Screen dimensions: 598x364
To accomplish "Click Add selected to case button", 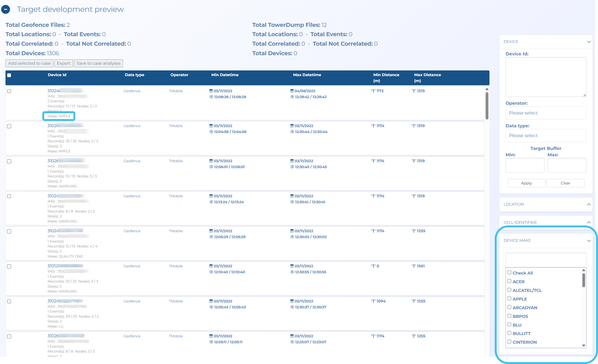I will coord(29,63).
